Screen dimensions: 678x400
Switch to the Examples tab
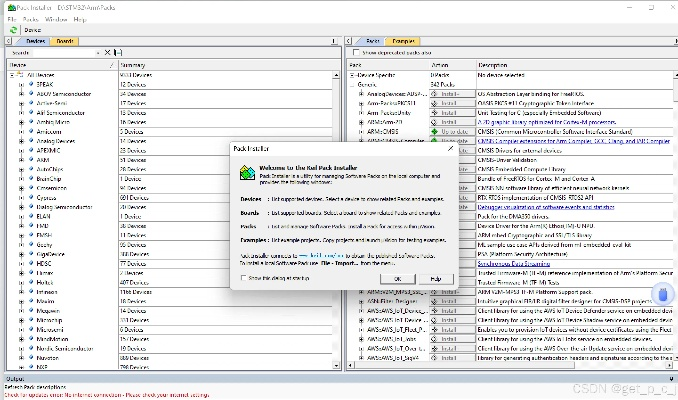click(403, 42)
